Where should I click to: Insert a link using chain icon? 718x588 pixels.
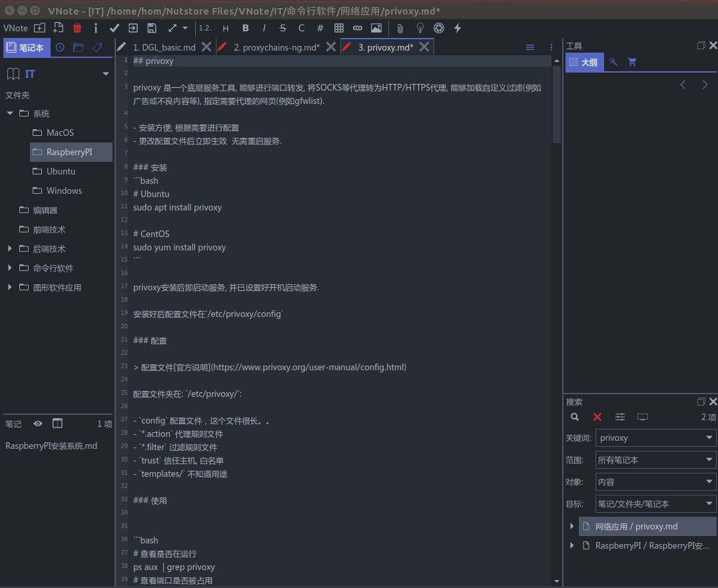pos(358,28)
